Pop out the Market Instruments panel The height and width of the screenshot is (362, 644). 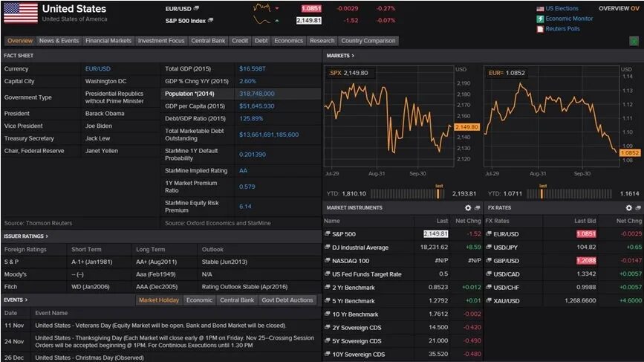(477, 208)
